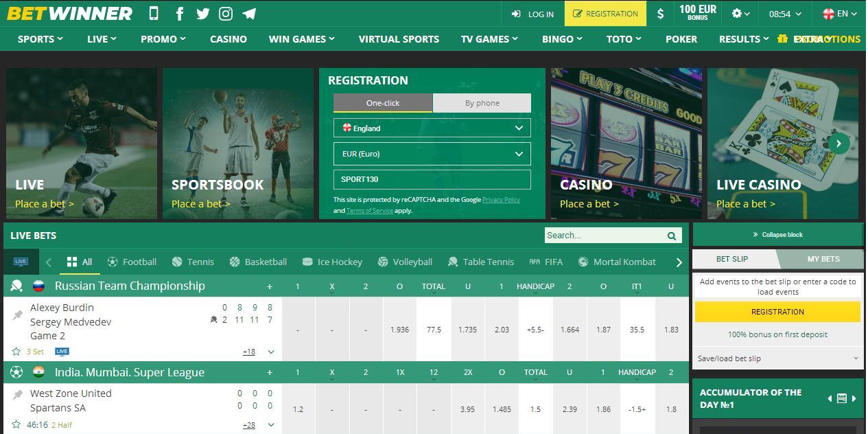Filter live bets by Volleyball
Image resolution: width=868 pixels, height=434 pixels.
405,262
